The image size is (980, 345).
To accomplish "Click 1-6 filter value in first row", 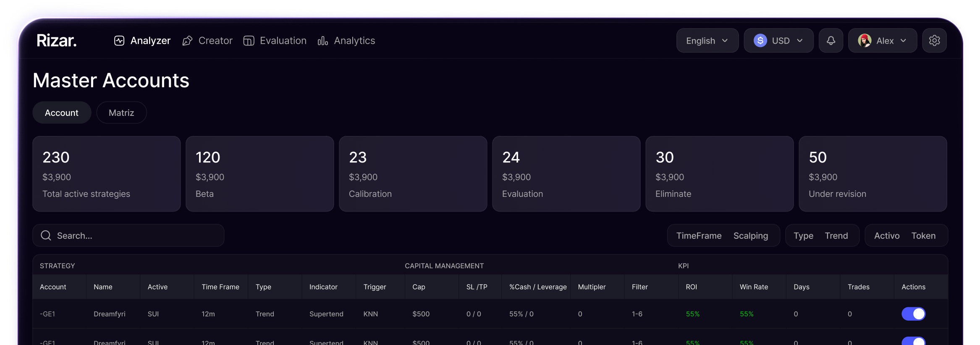I will click(x=637, y=314).
